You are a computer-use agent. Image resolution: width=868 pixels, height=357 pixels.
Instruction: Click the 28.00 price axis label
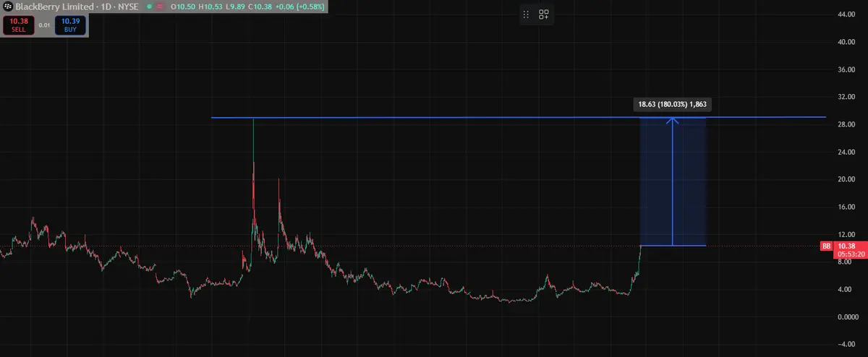click(846, 124)
